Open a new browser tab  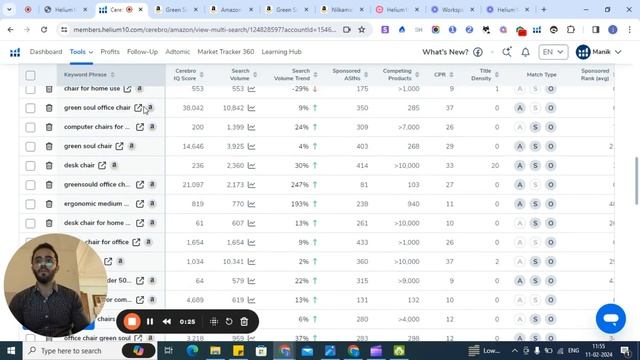click(x=544, y=9)
